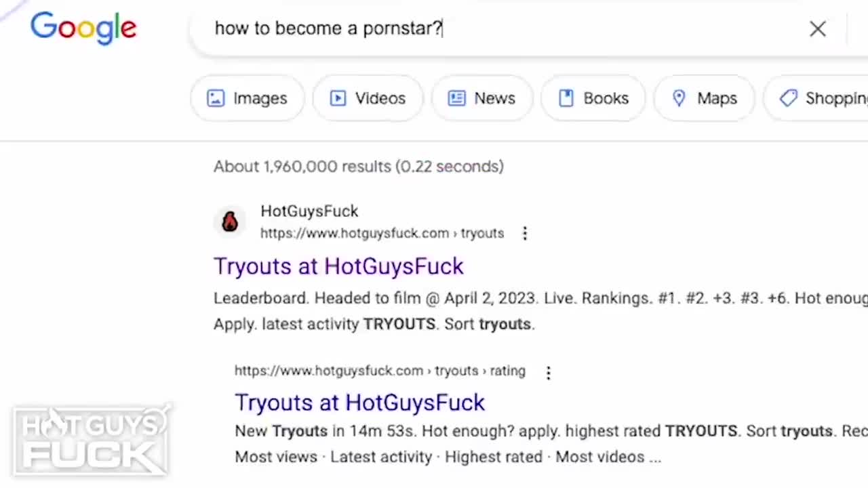Open the second Tryouts result title link
868x488 pixels.
click(x=359, y=403)
